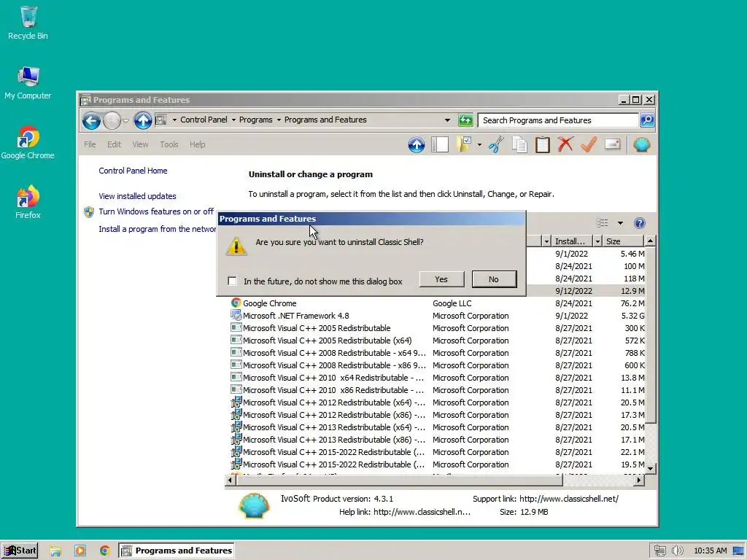This screenshot has height=560, width=747.
Task: Click the red Delete X icon
Action: [x=565, y=145]
